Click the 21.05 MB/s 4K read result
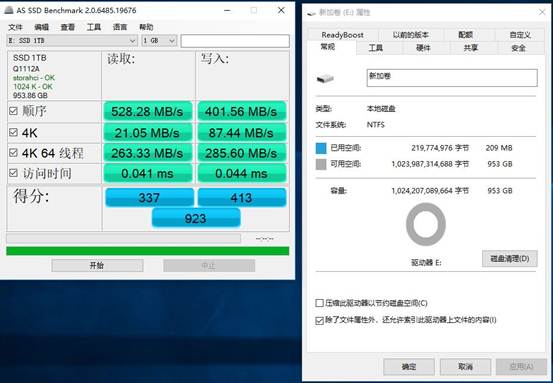 pyautogui.click(x=147, y=133)
